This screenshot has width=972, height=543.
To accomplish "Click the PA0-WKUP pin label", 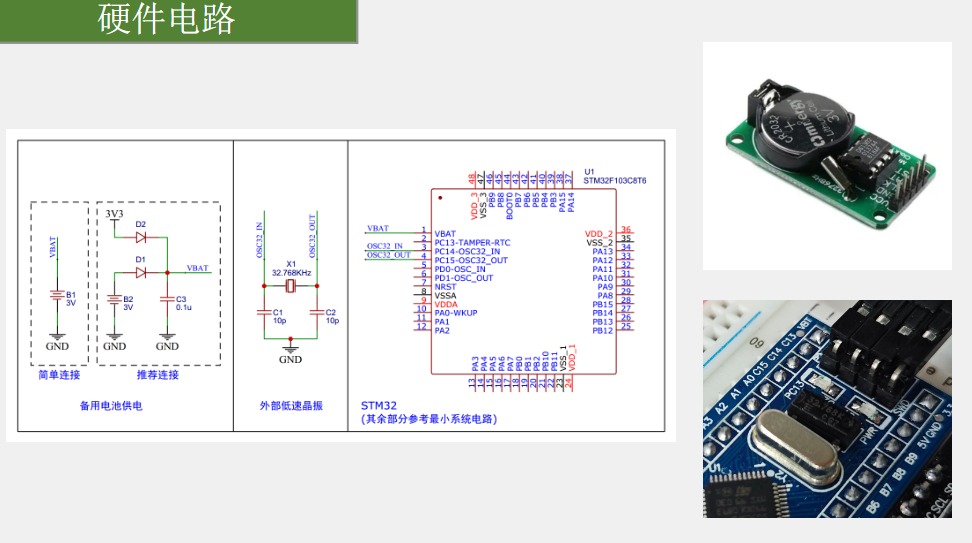I will click(x=456, y=313).
